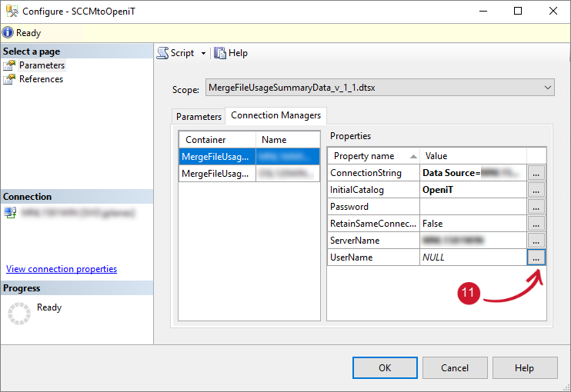The image size is (571, 392).
Task: Sort by the Property name column
Action: point(374,156)
